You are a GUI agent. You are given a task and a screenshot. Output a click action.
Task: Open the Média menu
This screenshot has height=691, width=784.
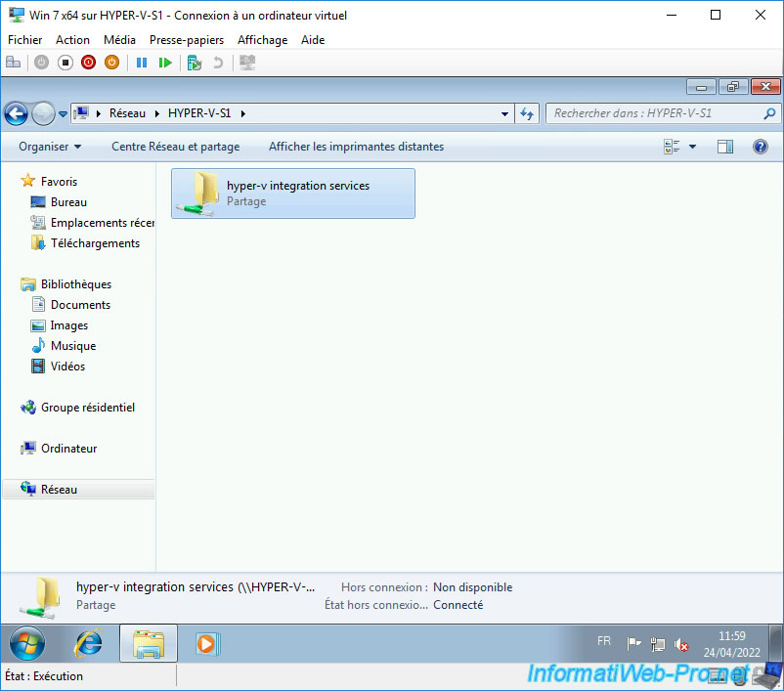(119, 39)
